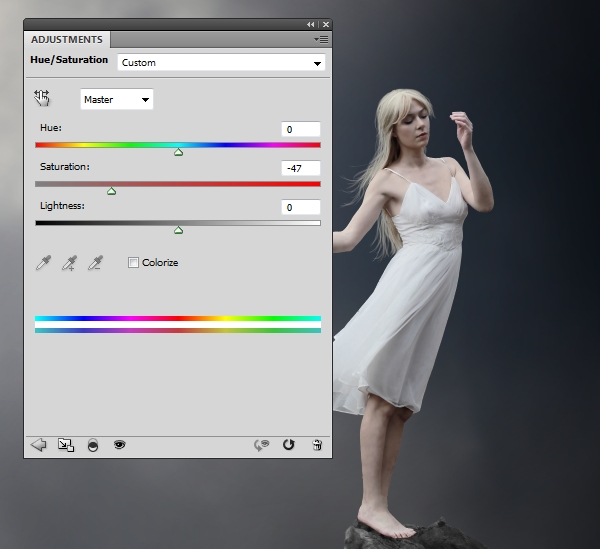Toggle clip to layer button

pos(93,445)
